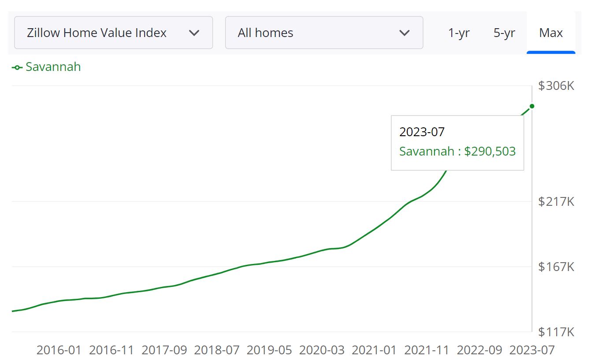Expand the home type selector chevron

[405, 33]
